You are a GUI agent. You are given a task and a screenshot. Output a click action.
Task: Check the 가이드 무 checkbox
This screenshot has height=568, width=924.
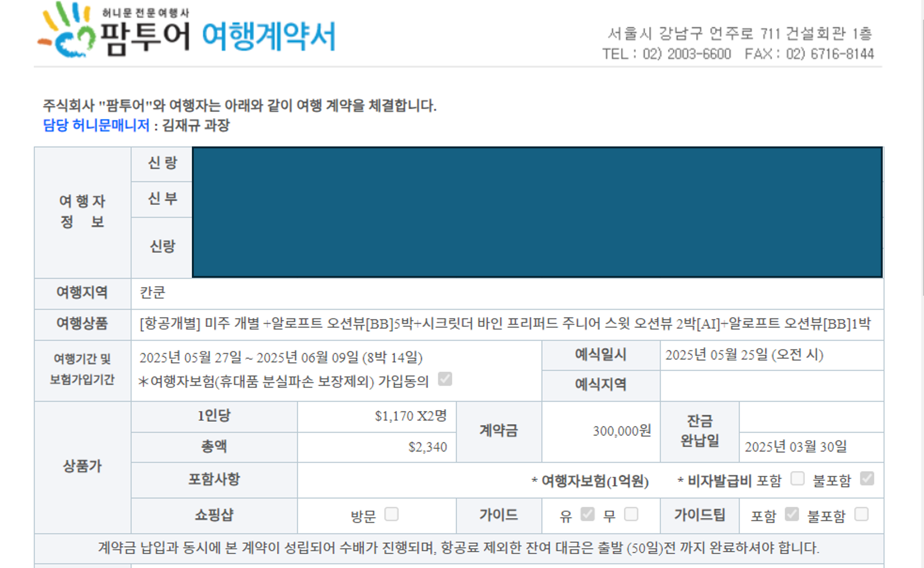coord(631,514)
